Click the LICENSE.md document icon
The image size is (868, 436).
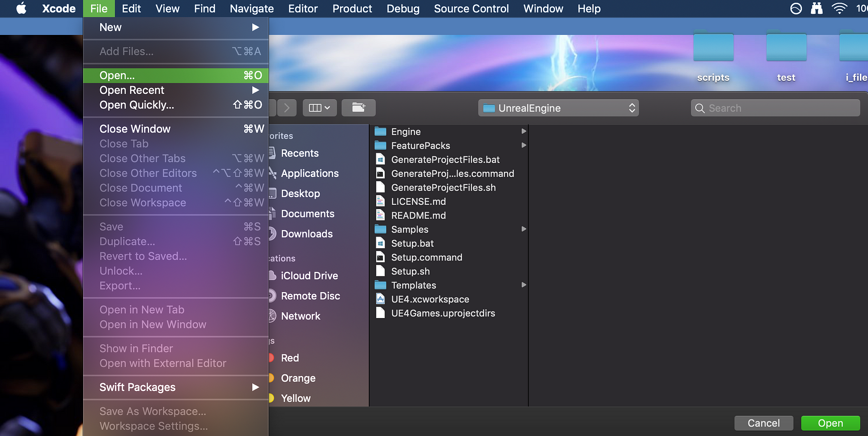(x=380, y=201)
